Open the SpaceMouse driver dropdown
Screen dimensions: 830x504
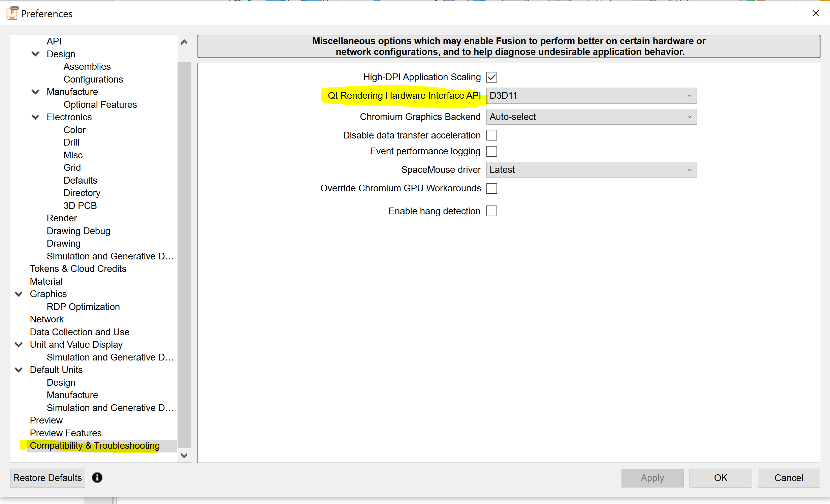(591, 170)
